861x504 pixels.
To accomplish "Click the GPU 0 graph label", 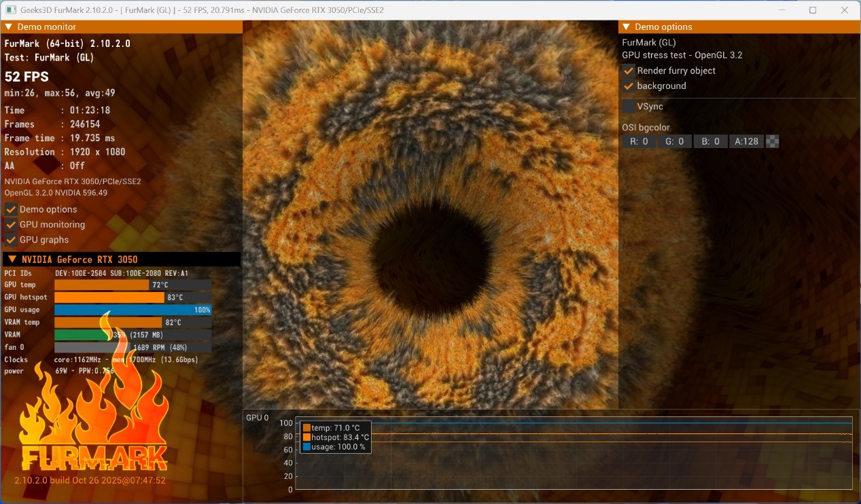I will [x=258, y=418].
